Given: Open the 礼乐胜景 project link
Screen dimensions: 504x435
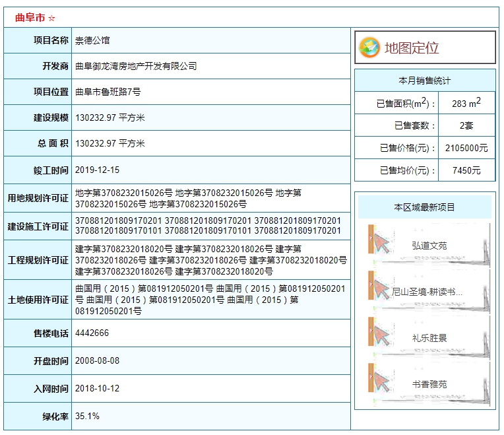Looking at the screenshot, I should (x=429, y=338).
